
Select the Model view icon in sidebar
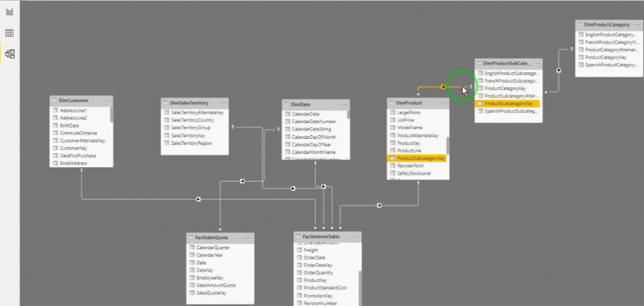pos(9,54)
